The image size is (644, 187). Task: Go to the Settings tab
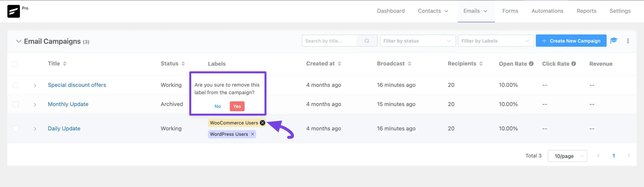[x=620, y=11]
